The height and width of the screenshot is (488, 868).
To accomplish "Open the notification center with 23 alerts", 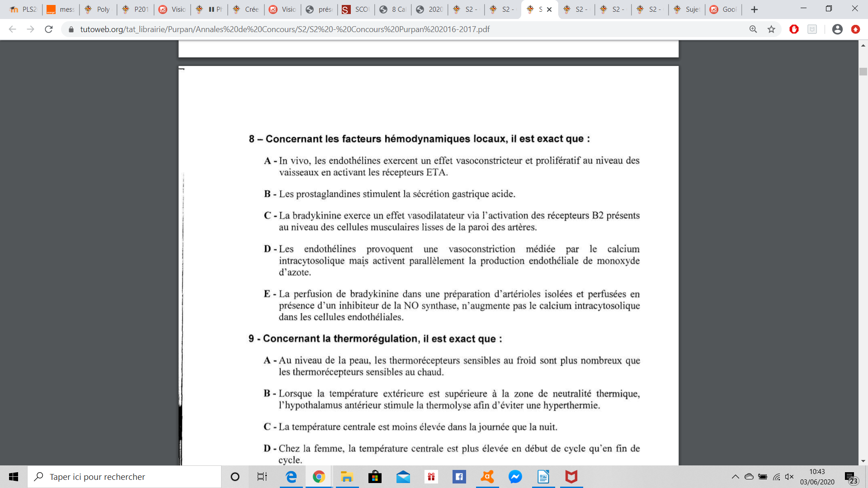I will click(x=851, y=478).
